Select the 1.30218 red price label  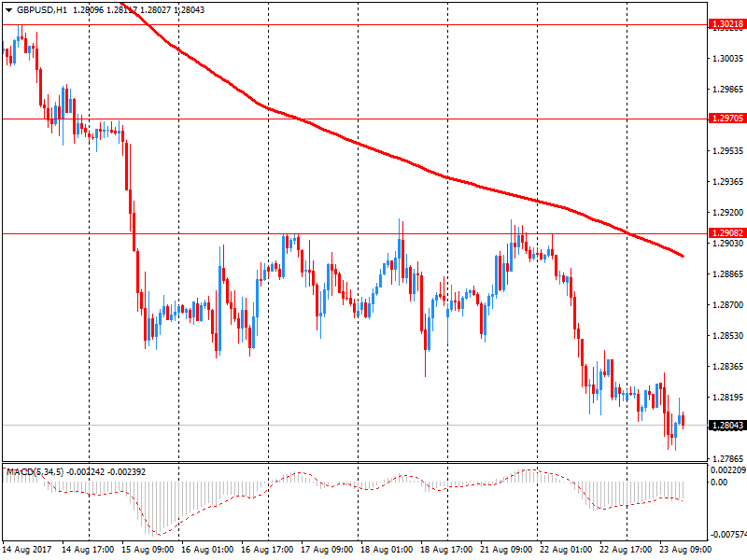tap(727, 24)
